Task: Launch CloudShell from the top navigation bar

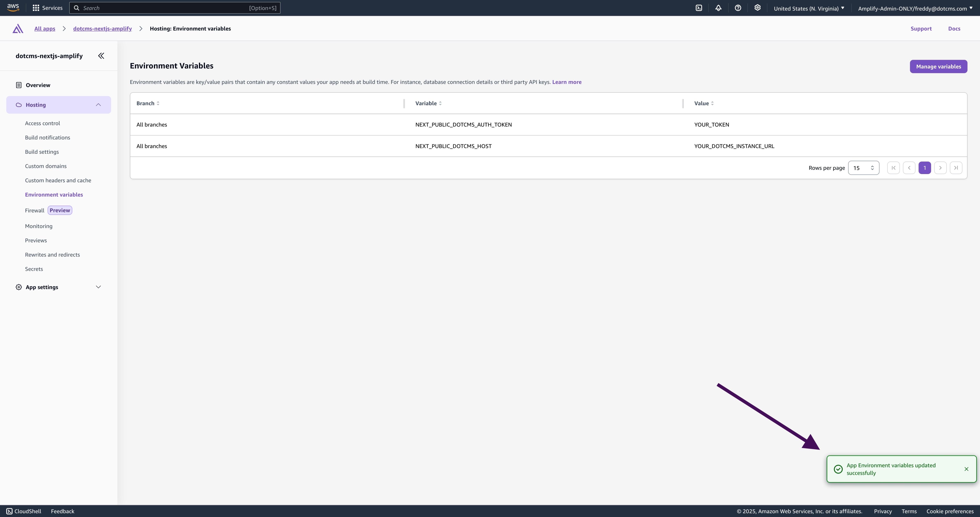Action: click(699, 8)
